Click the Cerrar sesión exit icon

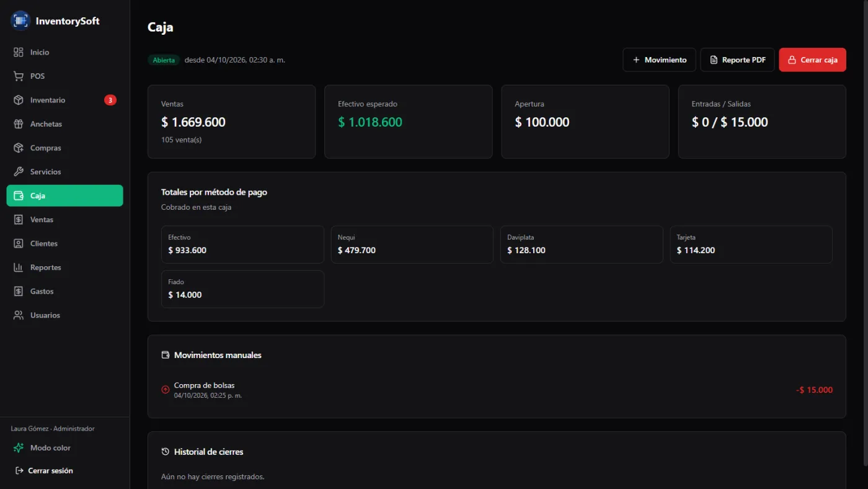pos(19,470)
